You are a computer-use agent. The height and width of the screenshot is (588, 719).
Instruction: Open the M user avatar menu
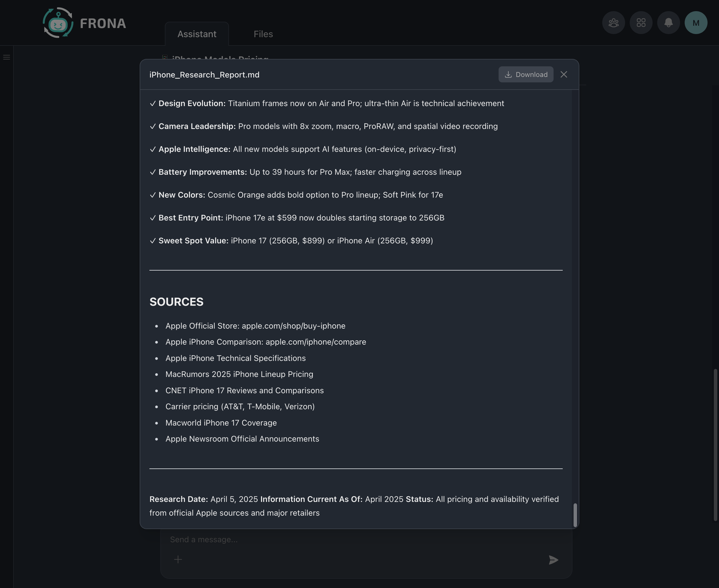pyautogui.click(x=696, y=22)
